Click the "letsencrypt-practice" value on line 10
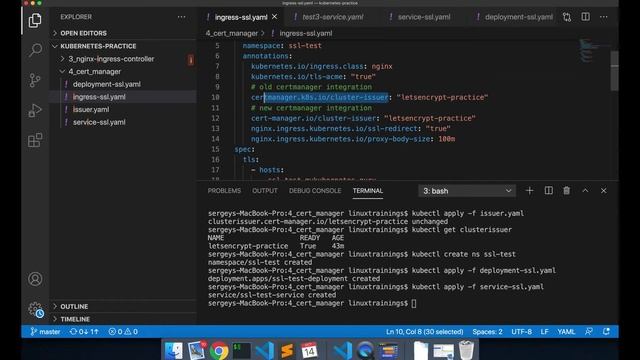The image size is (640, 360). coord(442,97)
